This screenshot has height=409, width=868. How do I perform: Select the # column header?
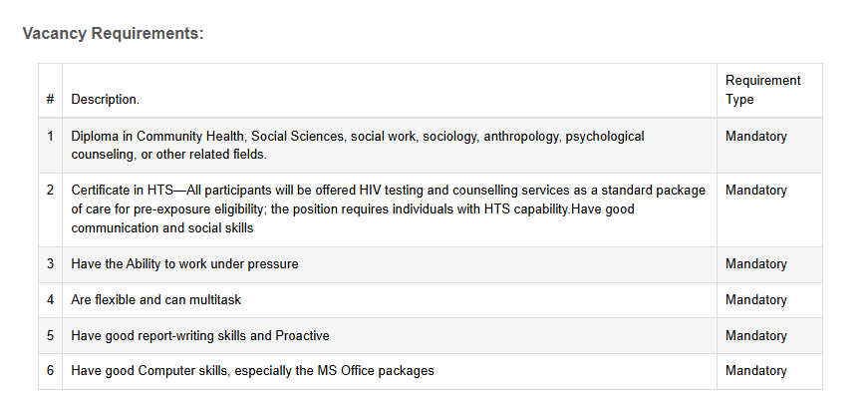point(51,99)
